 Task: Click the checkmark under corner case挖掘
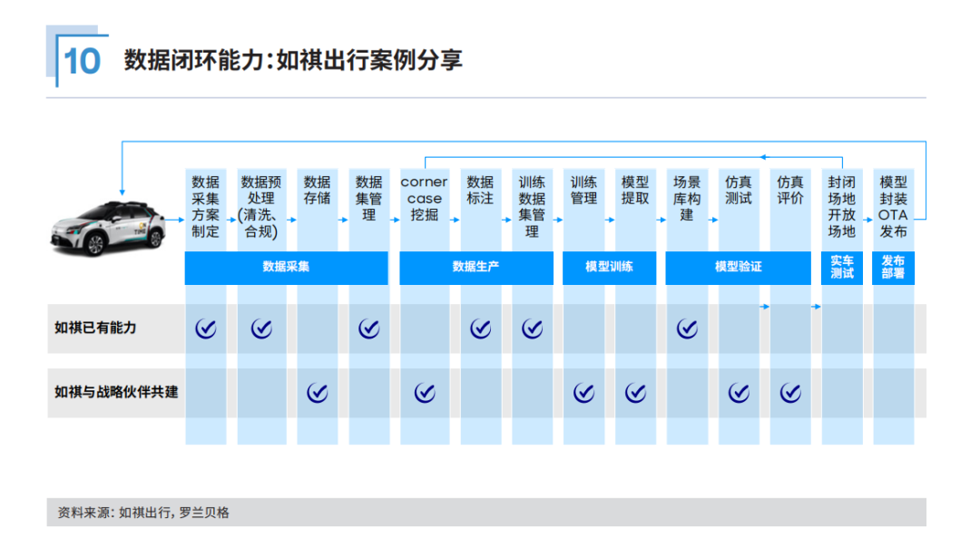(424, 394)
